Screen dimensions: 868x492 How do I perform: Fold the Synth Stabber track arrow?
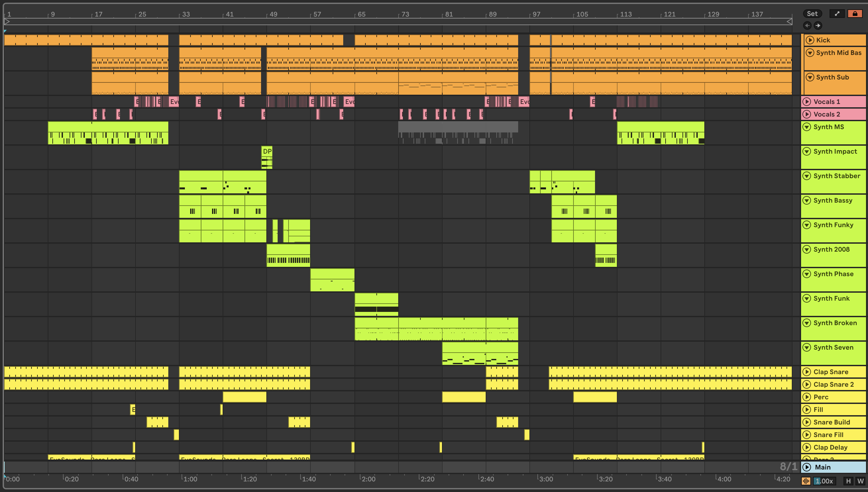807,176
